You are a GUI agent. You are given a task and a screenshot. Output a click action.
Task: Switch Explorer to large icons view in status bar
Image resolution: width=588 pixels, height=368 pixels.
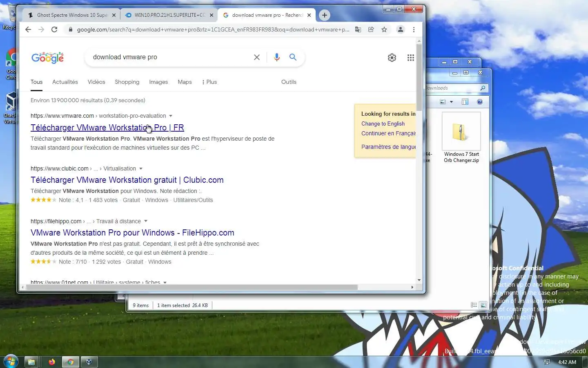pyautogui.click(x=483, y=305)
